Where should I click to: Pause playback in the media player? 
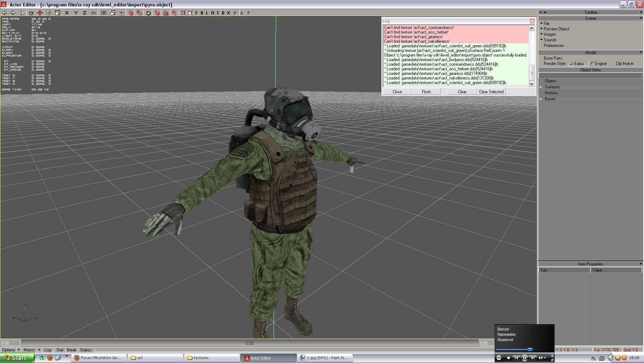point(524,358)
